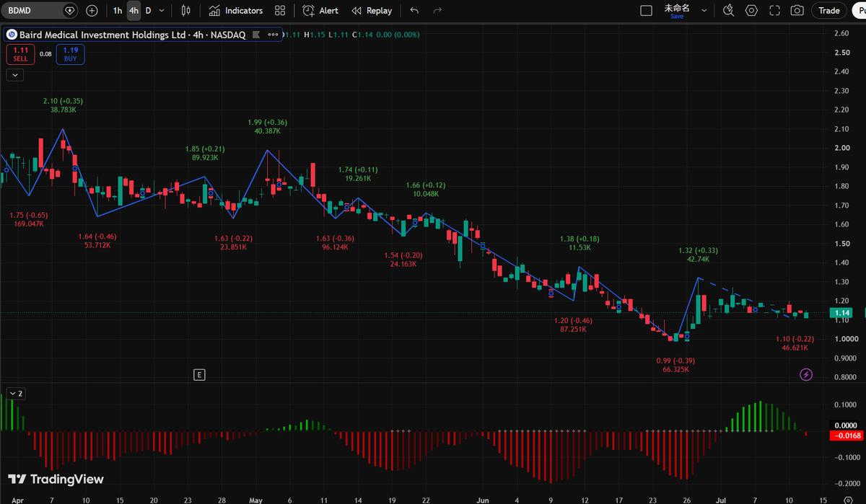Open indicator templates grid icon
866x504 pixels.
click(280, 11)
